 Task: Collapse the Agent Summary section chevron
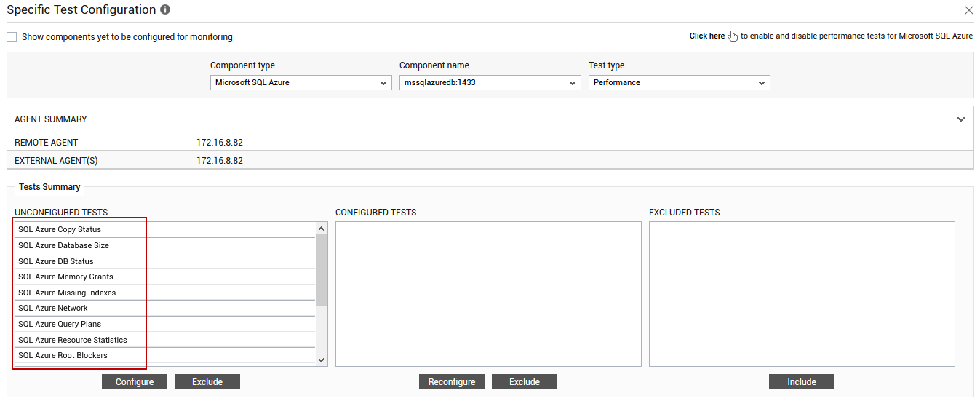(961, 119)
